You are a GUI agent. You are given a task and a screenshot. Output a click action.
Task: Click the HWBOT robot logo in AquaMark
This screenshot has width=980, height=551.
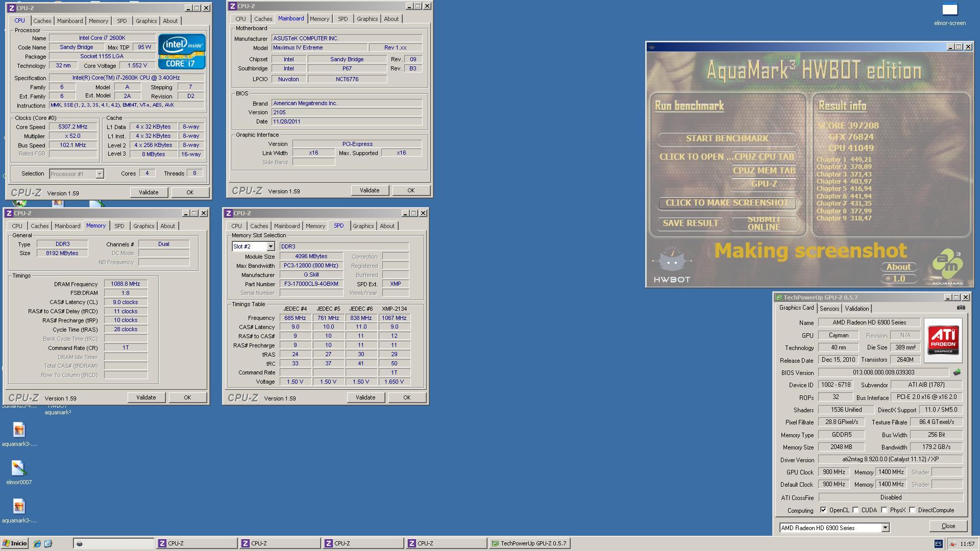pyautogui.click(x=672, y=264)
